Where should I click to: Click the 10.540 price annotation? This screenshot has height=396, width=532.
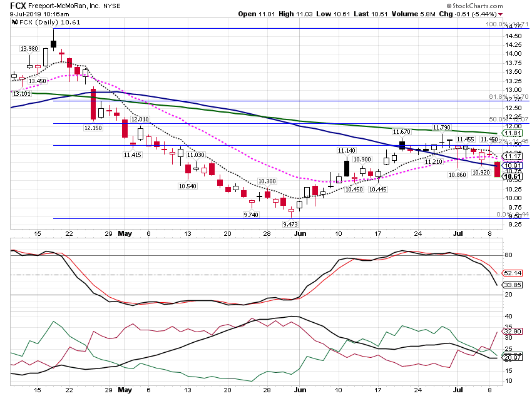tap(188, 186)
